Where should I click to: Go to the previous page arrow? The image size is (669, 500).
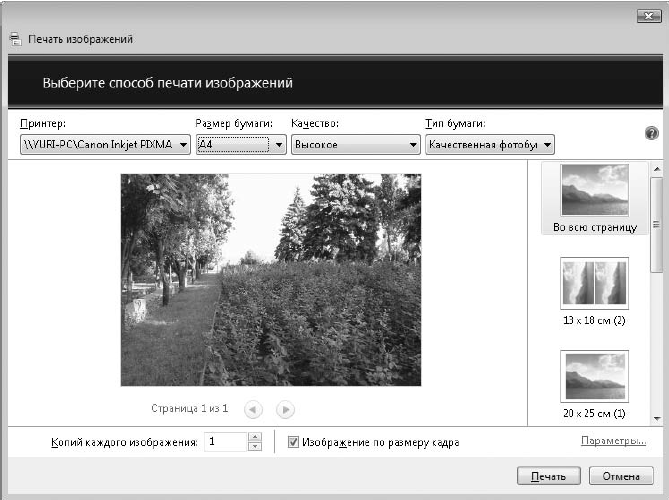[x=253, y=410]
